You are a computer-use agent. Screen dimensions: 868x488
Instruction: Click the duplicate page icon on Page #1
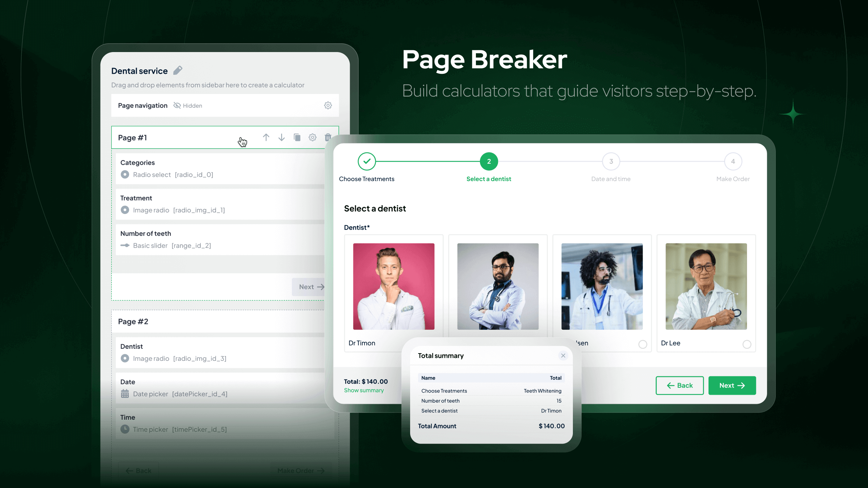click(297, 137)
